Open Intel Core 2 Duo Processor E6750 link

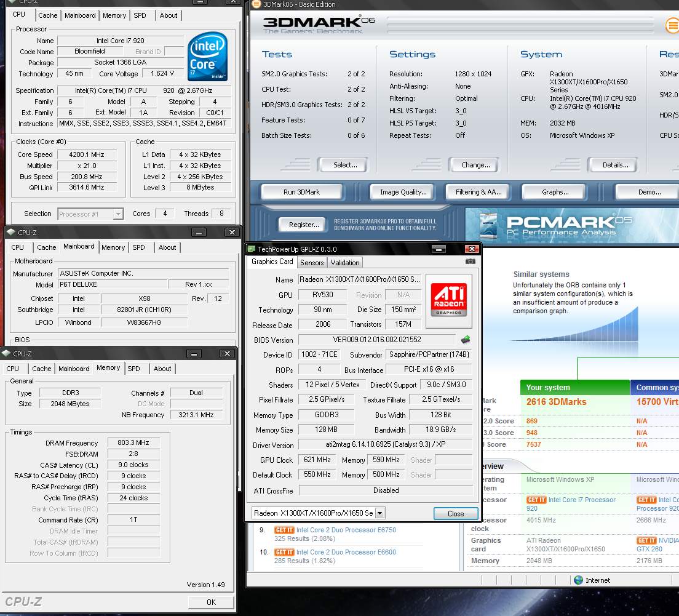(346, 530)
